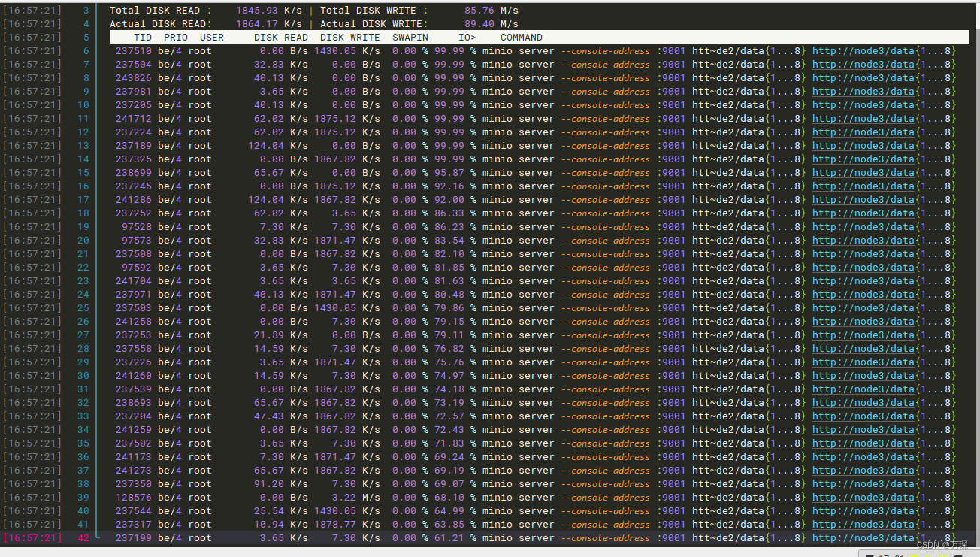The image size is (980, 557).
Task: Open the node3 link in the TID 238699 row
Action: point(864,173)
